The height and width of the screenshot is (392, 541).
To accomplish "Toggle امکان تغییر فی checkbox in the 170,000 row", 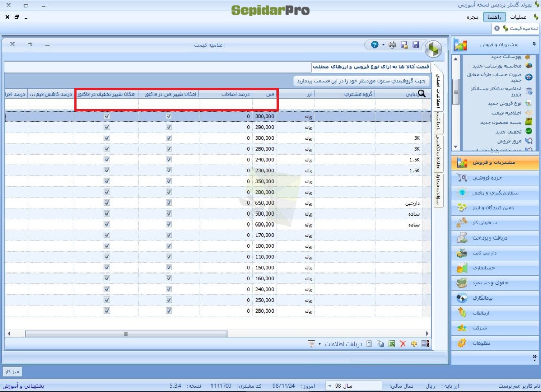I will (169, 235).
